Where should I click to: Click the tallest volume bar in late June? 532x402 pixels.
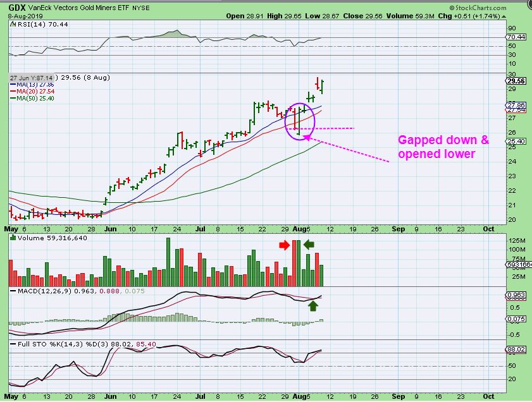[168, 262]
